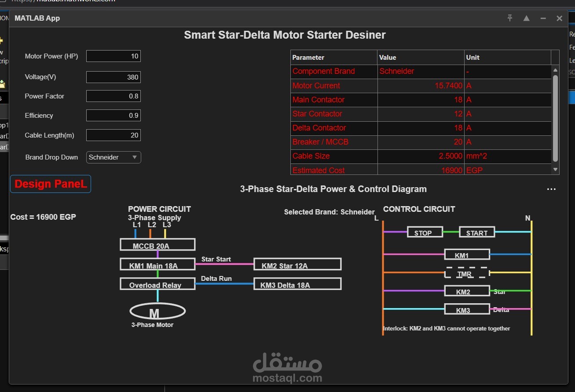575x392 pixels.
Task: Click the Selected Brand: Schneider label
Action: pos(330,212)
